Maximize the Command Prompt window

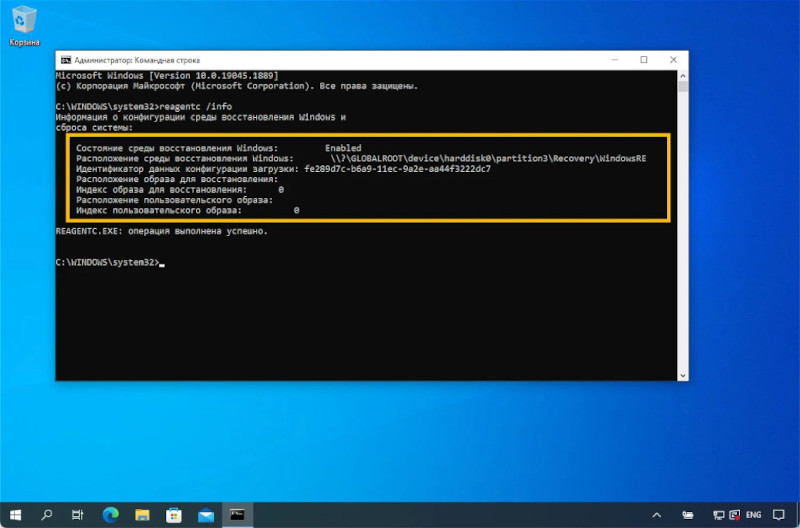644,60
